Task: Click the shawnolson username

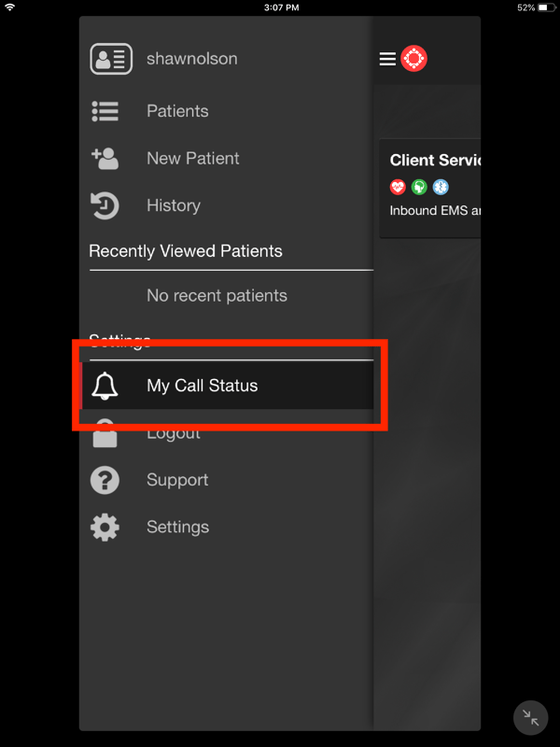Action: 192,59
